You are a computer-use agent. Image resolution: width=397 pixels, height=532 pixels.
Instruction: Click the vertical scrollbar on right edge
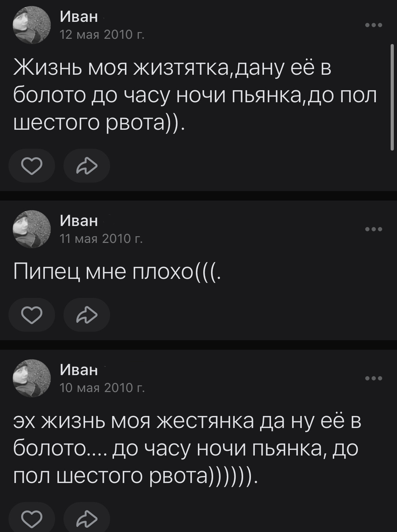(392, 97)
